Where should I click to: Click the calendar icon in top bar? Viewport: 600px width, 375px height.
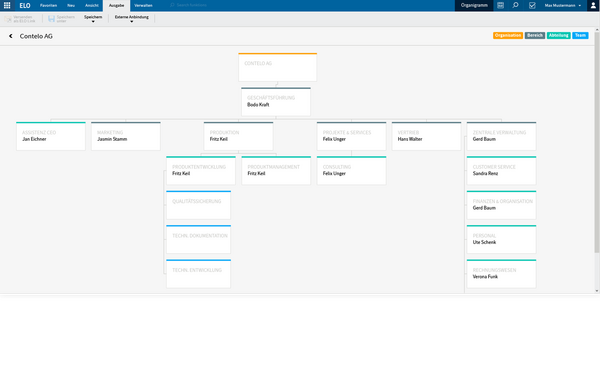point(500,5)
